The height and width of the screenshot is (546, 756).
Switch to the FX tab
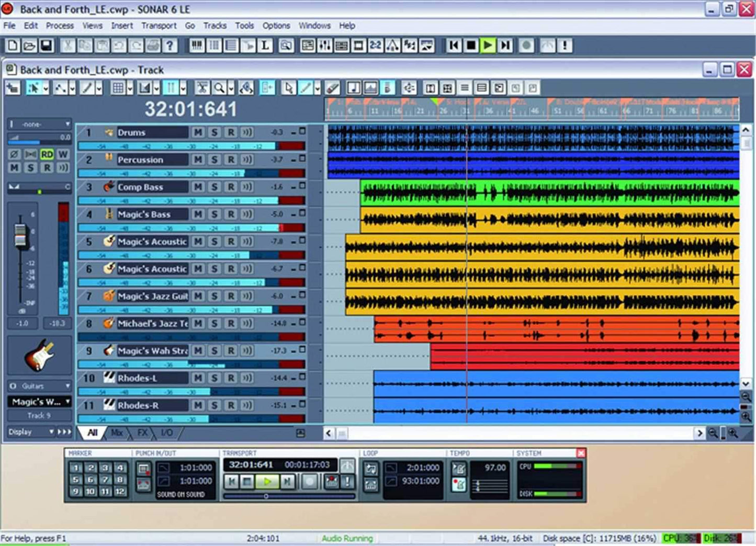141,433
